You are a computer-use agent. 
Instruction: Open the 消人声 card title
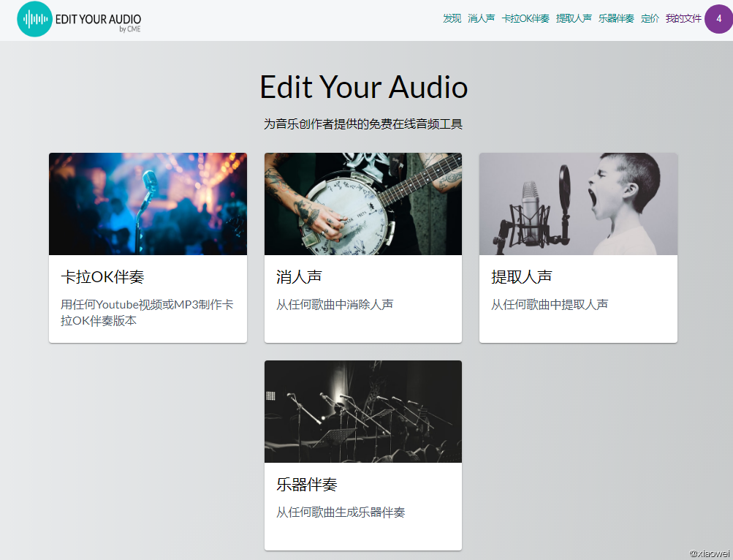click(299, 277)
